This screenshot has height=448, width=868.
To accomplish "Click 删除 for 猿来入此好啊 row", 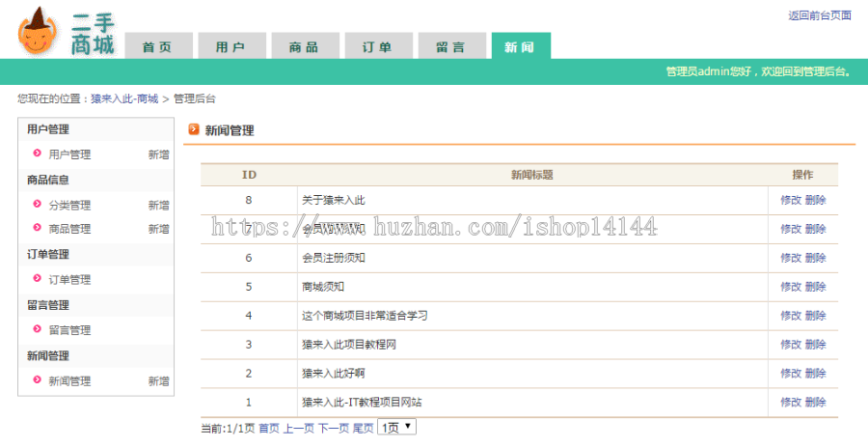I will click(815, 373).
